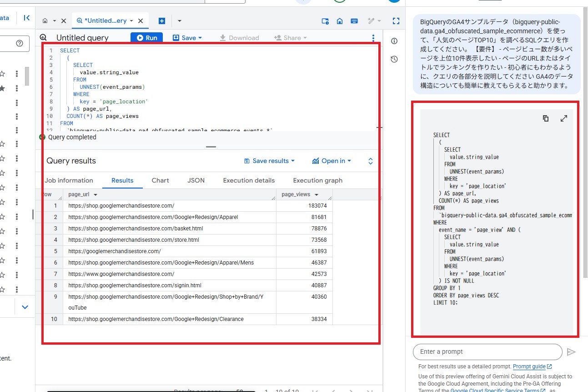588x392 pixels.
Task: Focus the Enter a prompt field
Action: (x=487, y=351)
